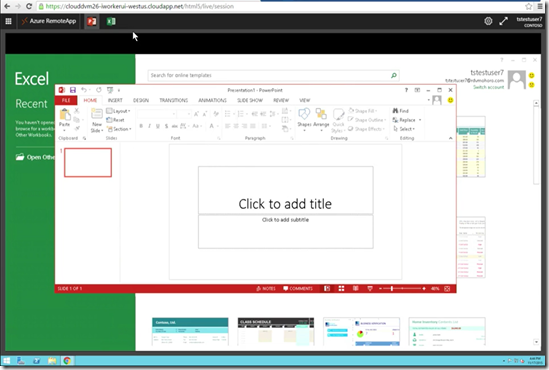549x370 pixels.
Task: Click Redo in the Quick Access Toolbar
Action: pyautogui.click(x=99, y=90)
